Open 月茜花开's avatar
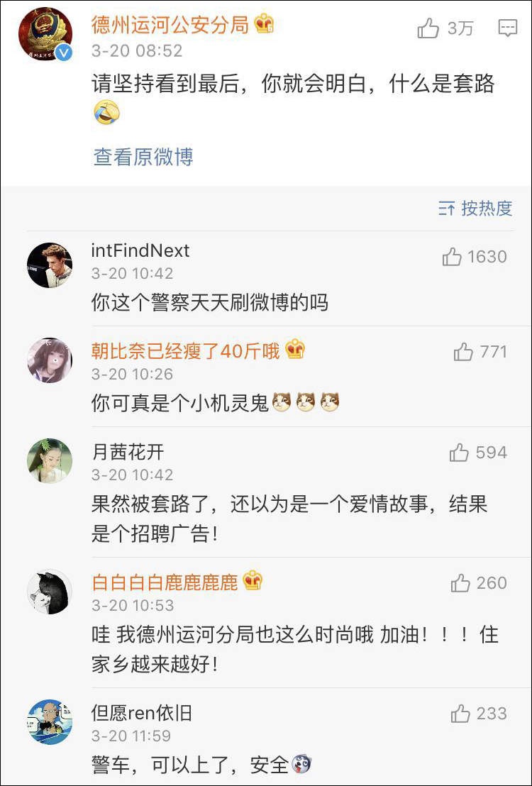This screenshot has width=532, height=786. click(x=50, y=461)
